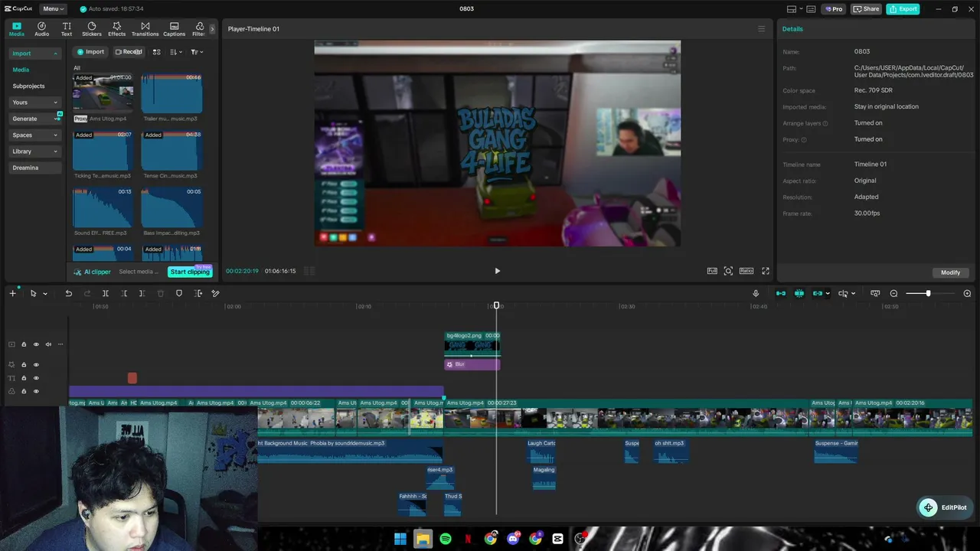Switch to the Audio tab
Viewport: 980px width, 551px height.
(x=41, y=29)
